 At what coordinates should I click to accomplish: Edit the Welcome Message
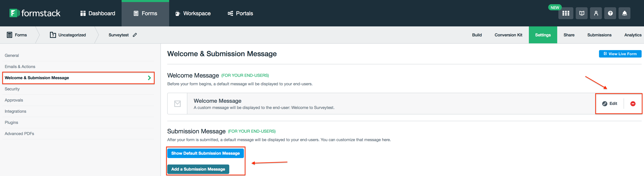coord(610,104)
